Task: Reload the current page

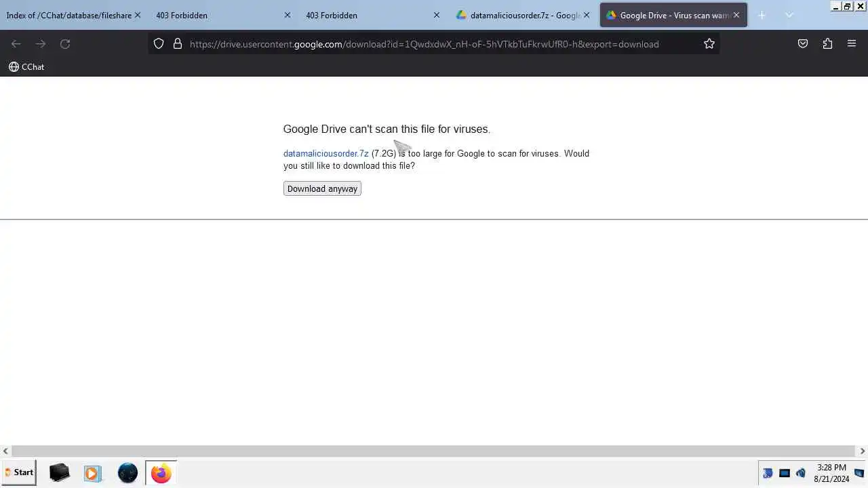Action: tap(65, 43)
